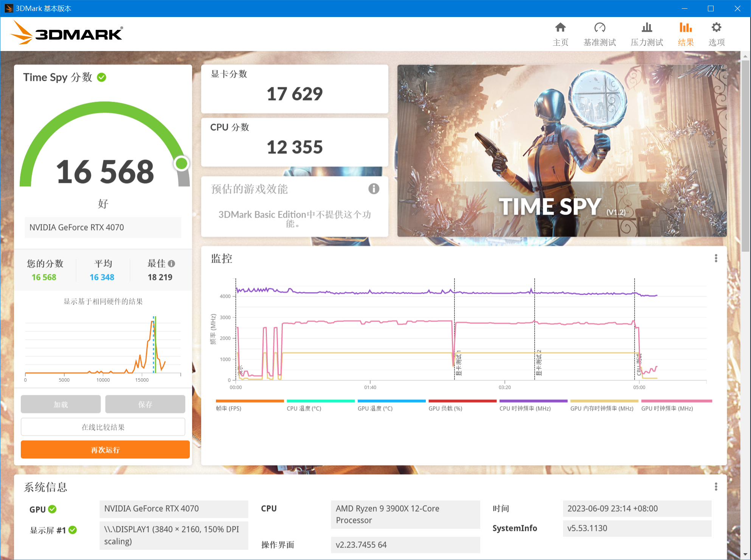Open the 主页 home icon

560,33
